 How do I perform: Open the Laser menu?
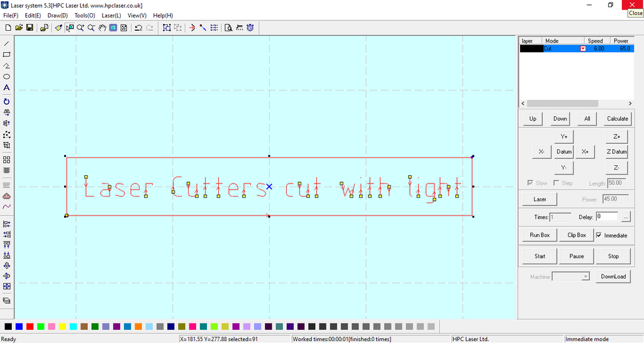click(x=111, y=16)
